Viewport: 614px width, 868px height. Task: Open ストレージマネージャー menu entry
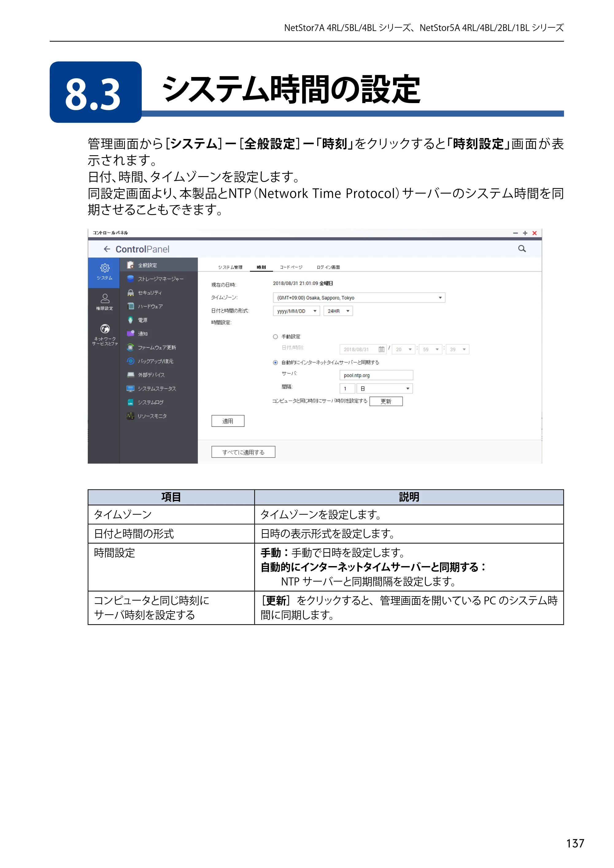point(159,279)
